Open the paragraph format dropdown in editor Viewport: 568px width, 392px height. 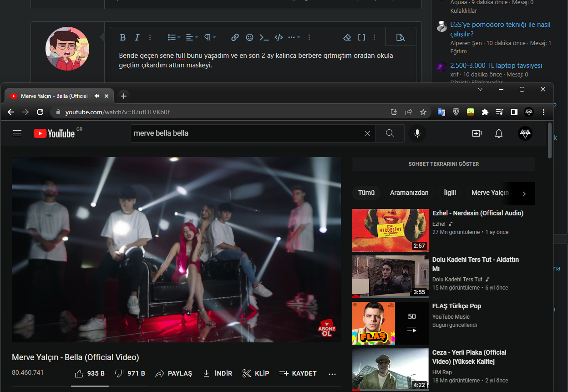point(210,37)
